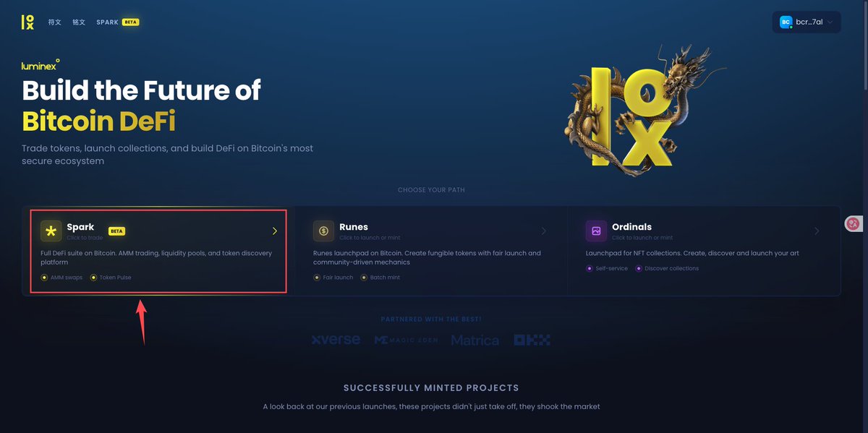
Task: Click the wallet avatar icon in header
Action: [786, 22]
